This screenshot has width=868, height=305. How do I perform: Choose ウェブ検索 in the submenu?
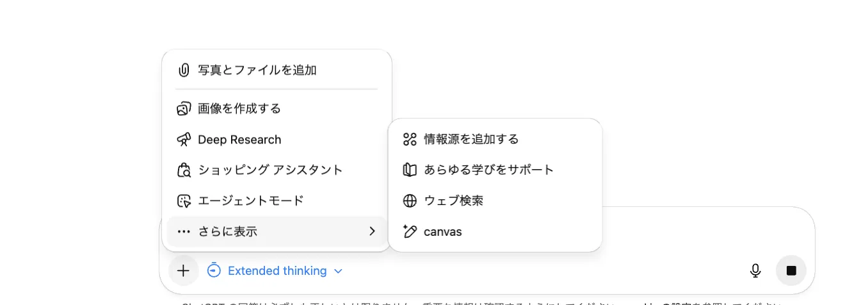point(453,201)
